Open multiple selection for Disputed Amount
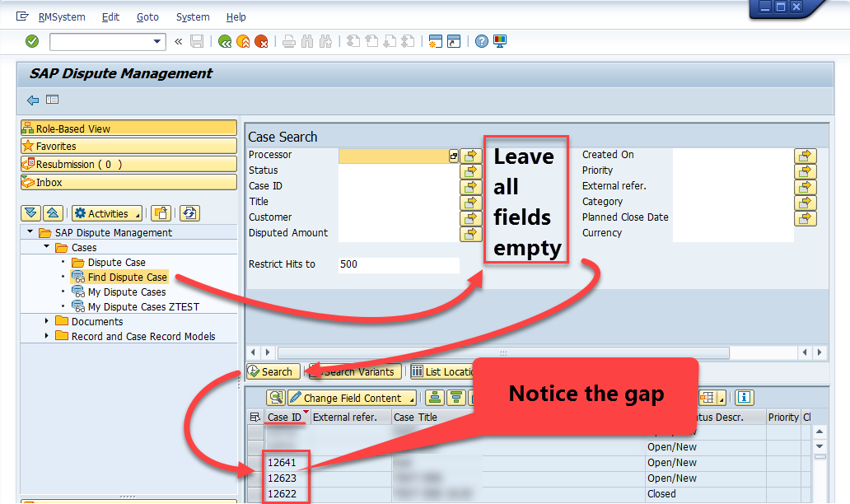The image size is (850, 504). point(470,234)
